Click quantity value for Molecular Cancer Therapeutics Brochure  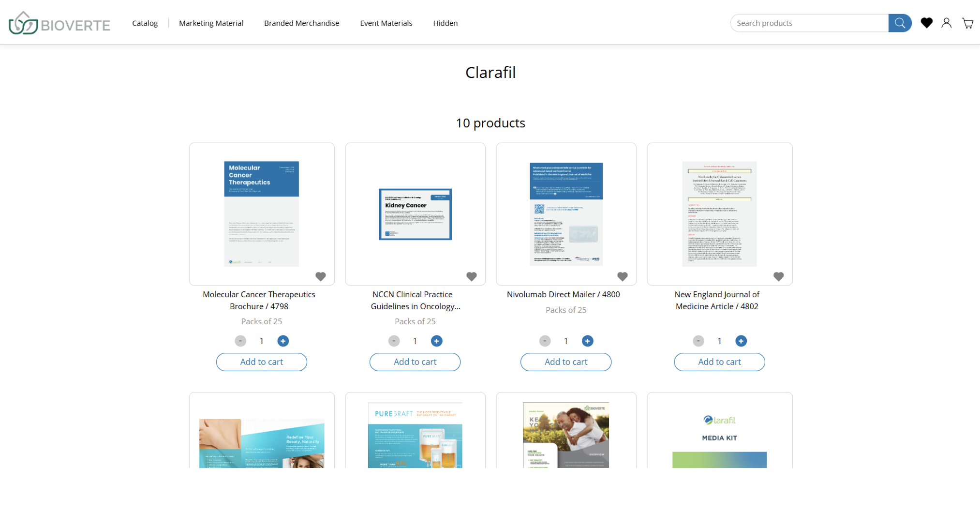point(262,341)
